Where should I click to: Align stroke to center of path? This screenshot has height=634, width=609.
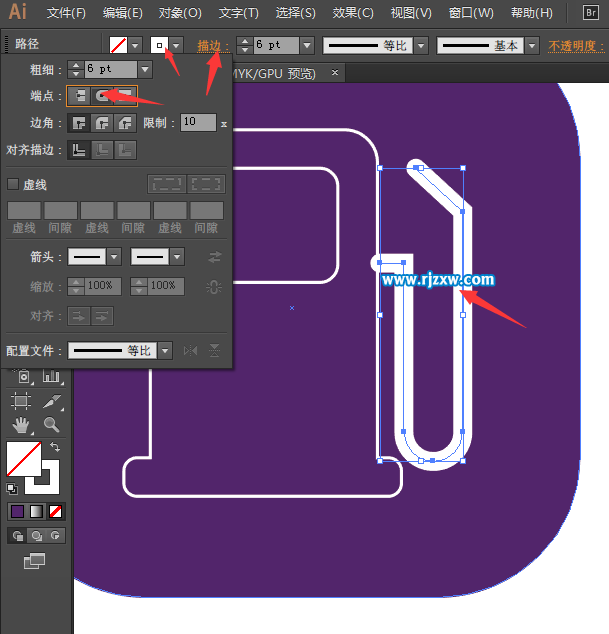(x=79, y=150)
